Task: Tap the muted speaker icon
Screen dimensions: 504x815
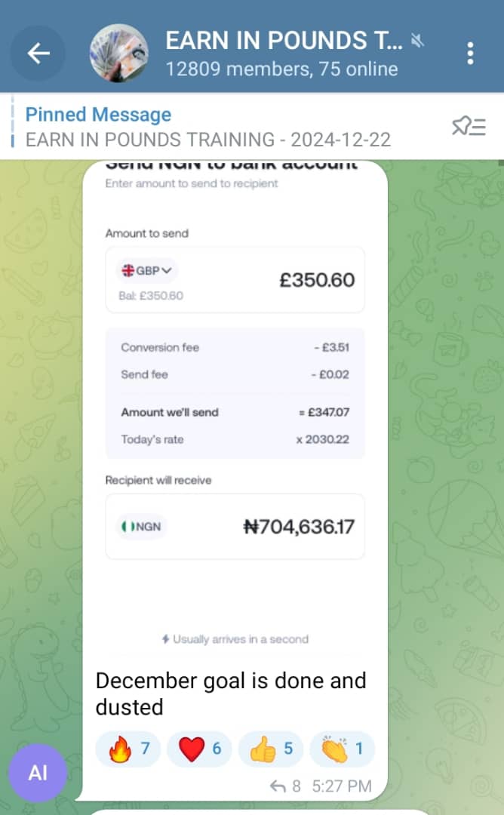Action: [417, 39]
